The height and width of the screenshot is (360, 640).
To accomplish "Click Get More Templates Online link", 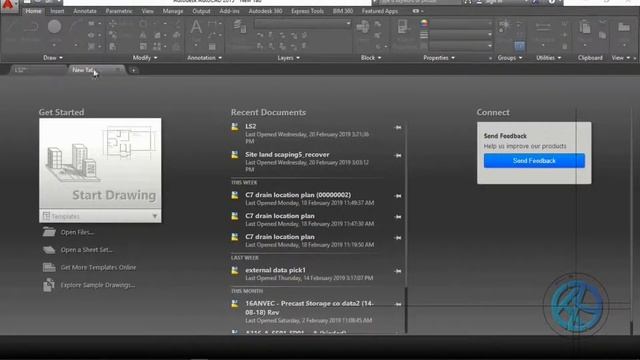I will pyautogui.click(x=98, y=267).
